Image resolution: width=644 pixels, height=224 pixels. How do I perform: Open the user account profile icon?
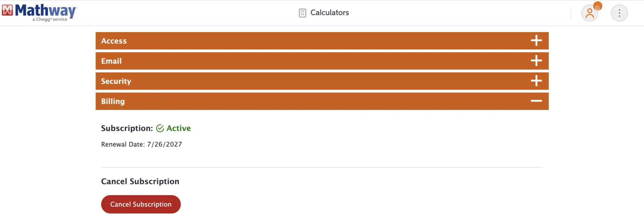click(589, 13)
